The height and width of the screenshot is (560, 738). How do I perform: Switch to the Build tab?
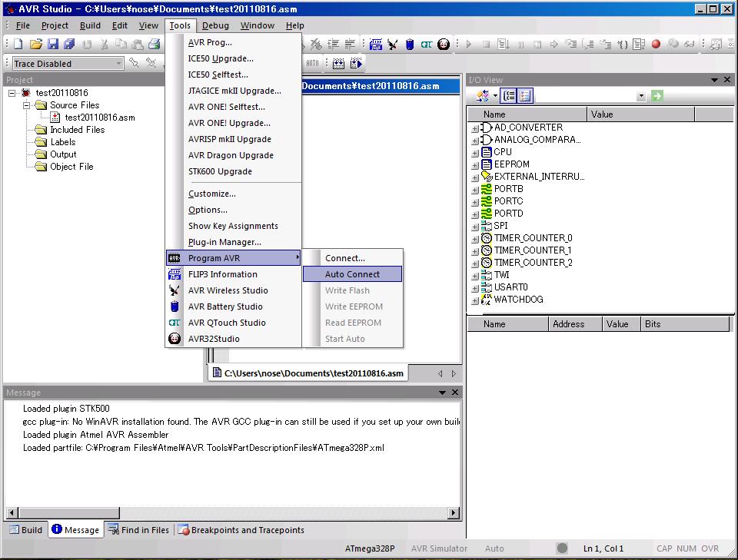click(27, 530)
